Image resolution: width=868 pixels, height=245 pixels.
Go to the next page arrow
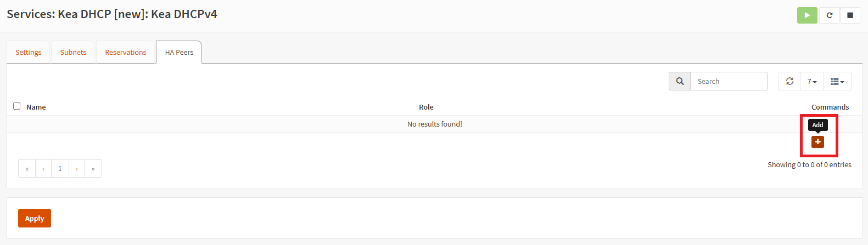pyautogui.click(x=77, y=168)
